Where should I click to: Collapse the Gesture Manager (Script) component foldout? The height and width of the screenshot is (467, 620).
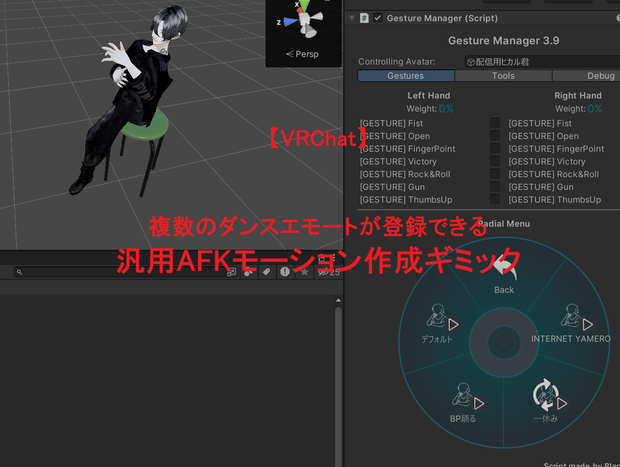click(x=352, y=18)
